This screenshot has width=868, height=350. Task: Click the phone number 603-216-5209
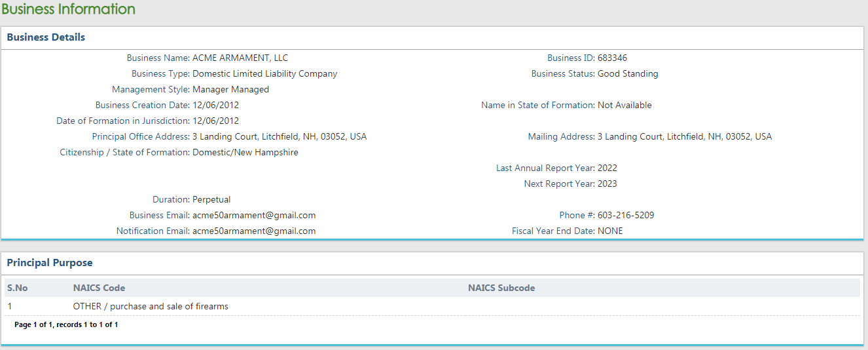[x=626, y=215]
